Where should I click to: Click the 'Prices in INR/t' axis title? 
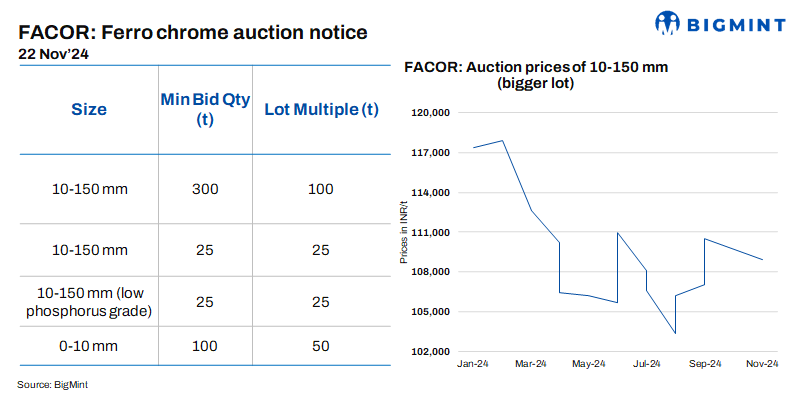point(404,232)
